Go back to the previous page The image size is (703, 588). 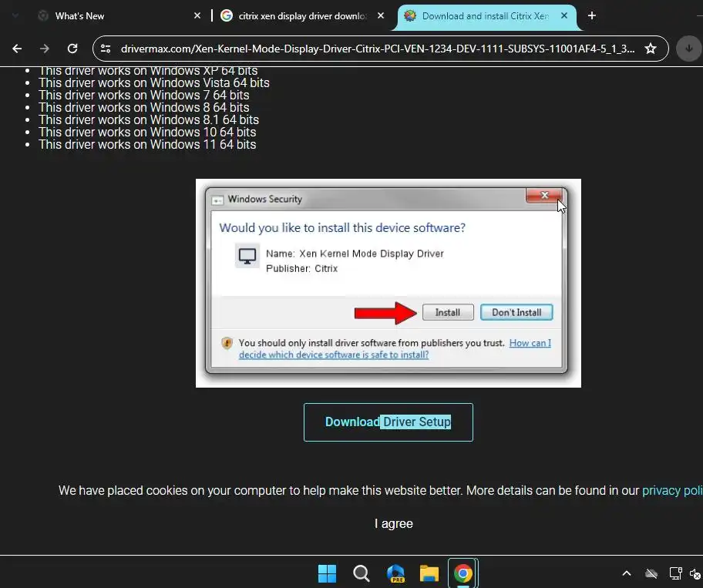click(17, 49)
